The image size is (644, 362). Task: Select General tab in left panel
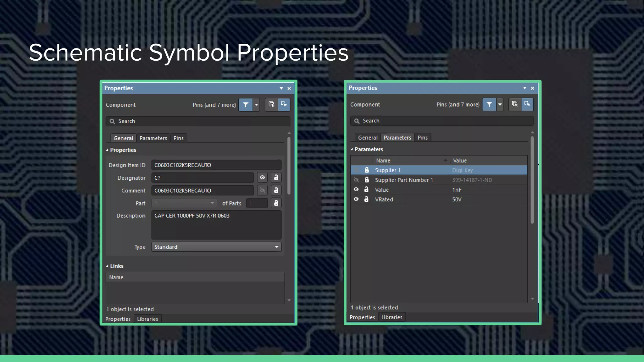(x=123, y=138)
